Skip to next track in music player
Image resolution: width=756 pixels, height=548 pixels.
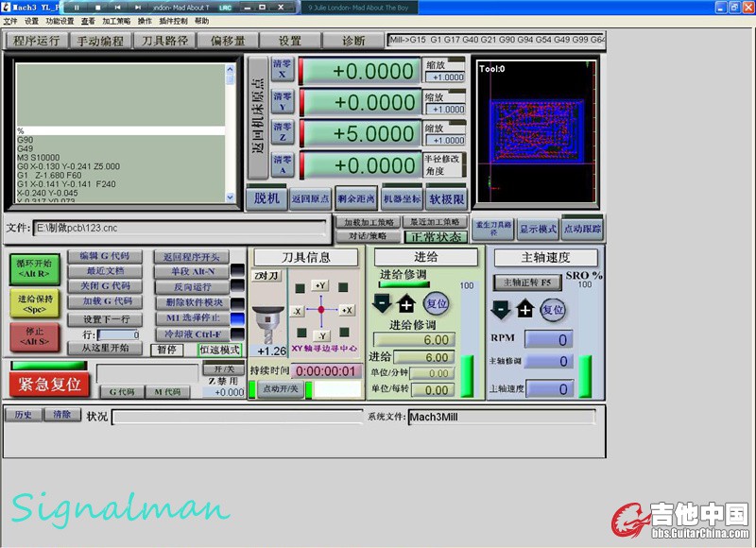click(138, 8)
